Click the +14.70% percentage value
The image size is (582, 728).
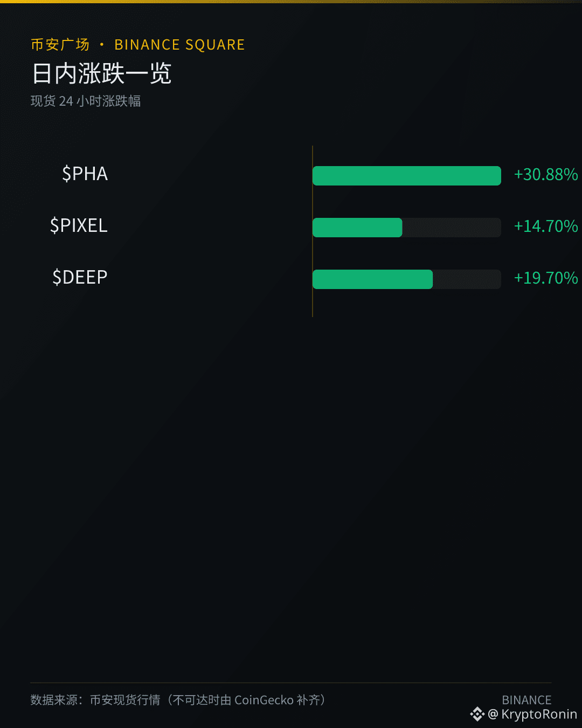click(546, 226)
